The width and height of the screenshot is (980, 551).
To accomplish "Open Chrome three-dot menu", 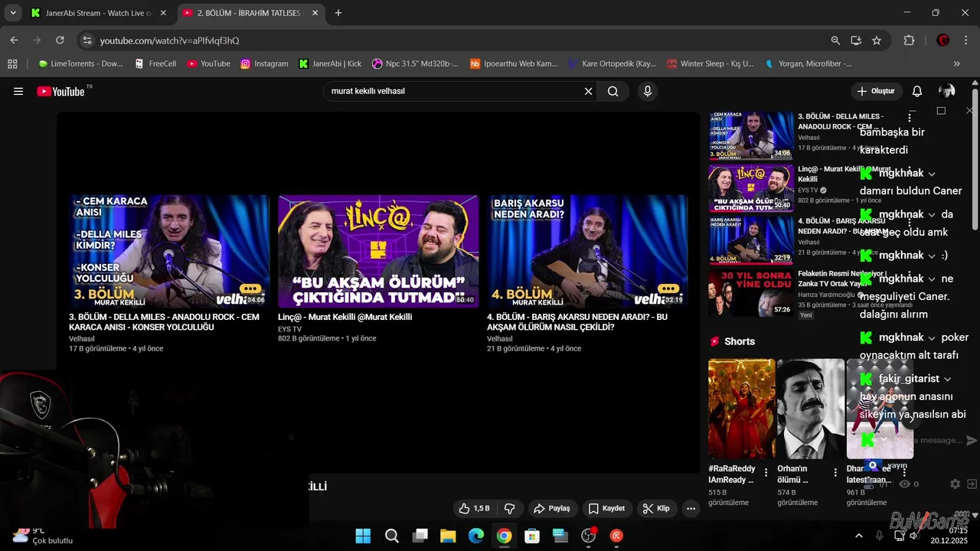I will [x=966, y=41].
